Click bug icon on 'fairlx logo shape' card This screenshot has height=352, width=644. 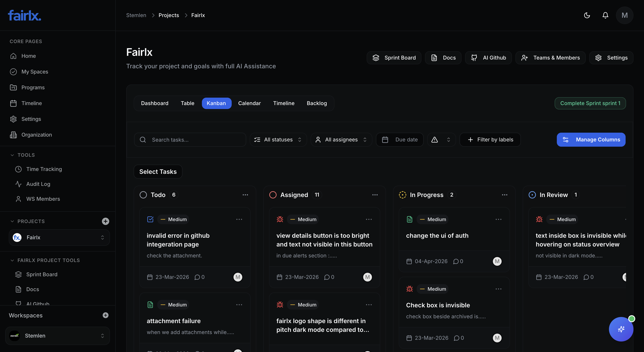[280, 305]
